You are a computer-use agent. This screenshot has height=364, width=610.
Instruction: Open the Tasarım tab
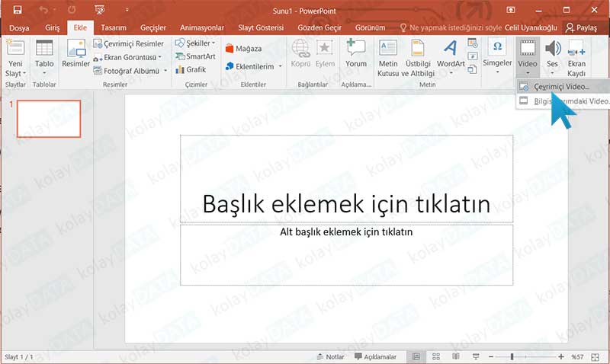[x=113, y=27]
